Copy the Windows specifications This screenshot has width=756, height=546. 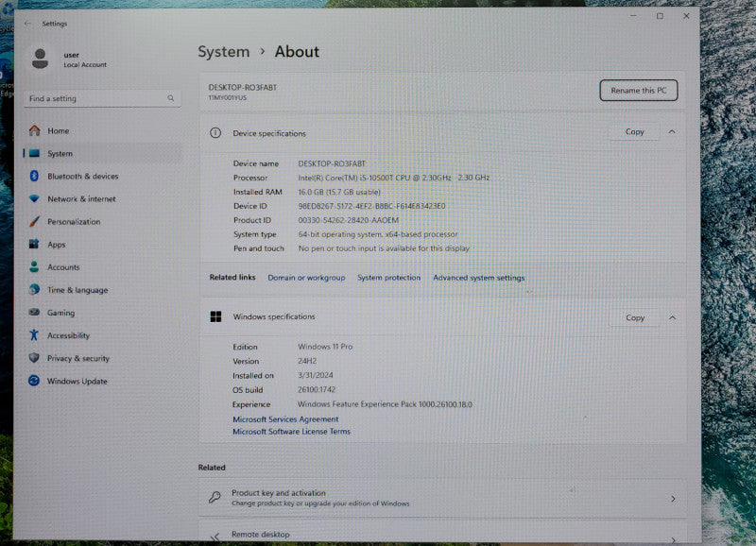pos(635,317)
